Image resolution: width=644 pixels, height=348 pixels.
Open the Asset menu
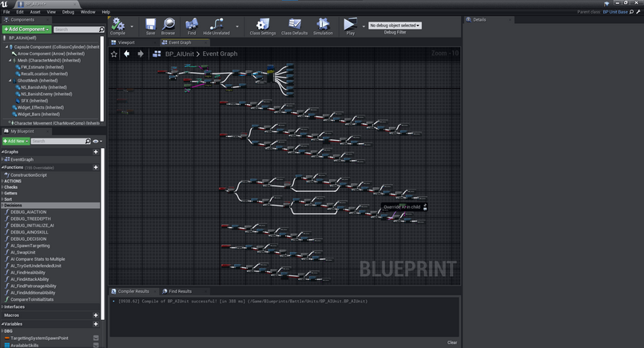[x=35, y=12]
